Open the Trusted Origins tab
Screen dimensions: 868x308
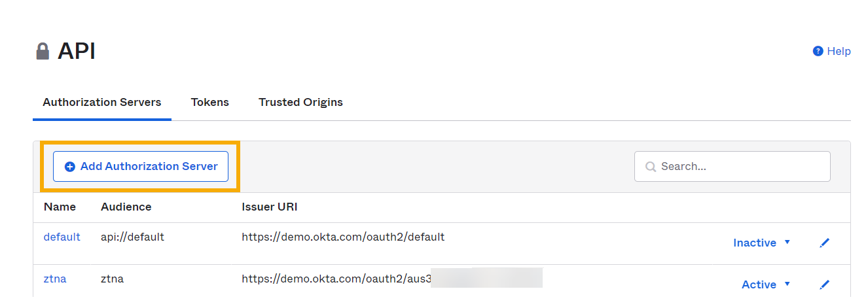(300, 102)
